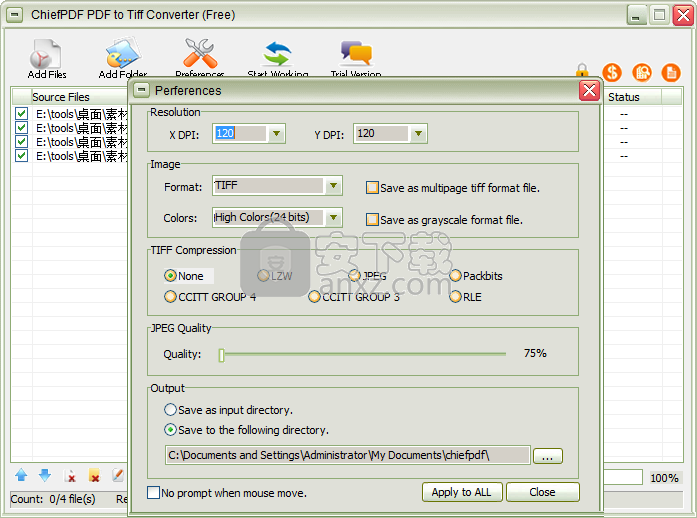Click the 100% progress indicator

(x=664, y=478)
